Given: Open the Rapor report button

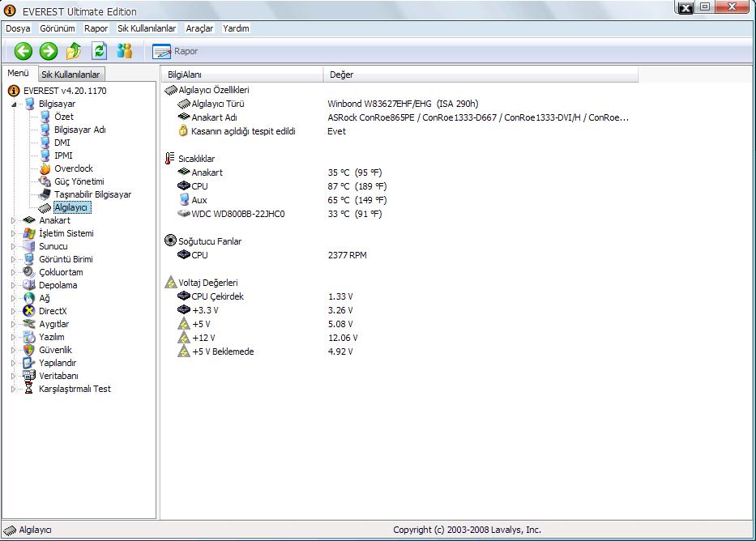Looking at the screenshot, I should 175,51.
